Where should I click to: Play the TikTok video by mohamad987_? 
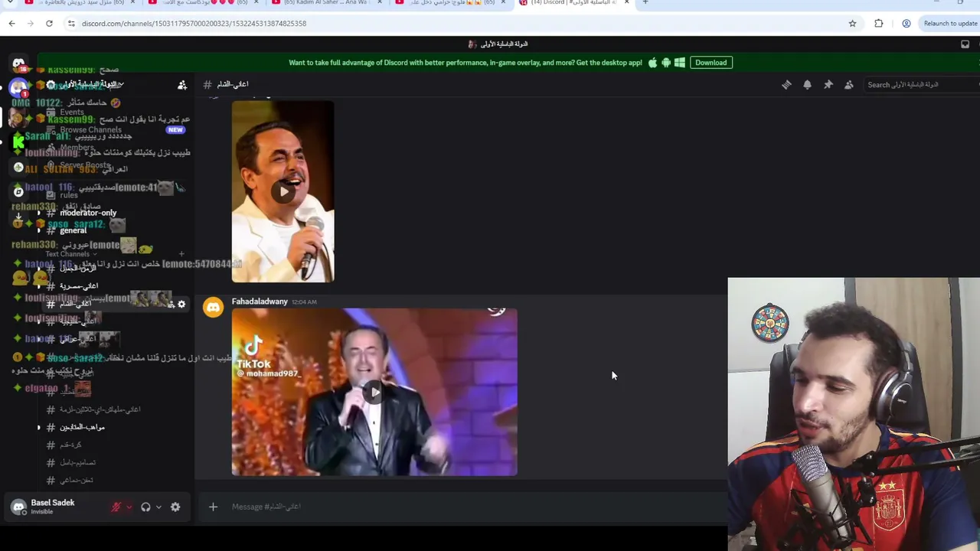[374, 392]
